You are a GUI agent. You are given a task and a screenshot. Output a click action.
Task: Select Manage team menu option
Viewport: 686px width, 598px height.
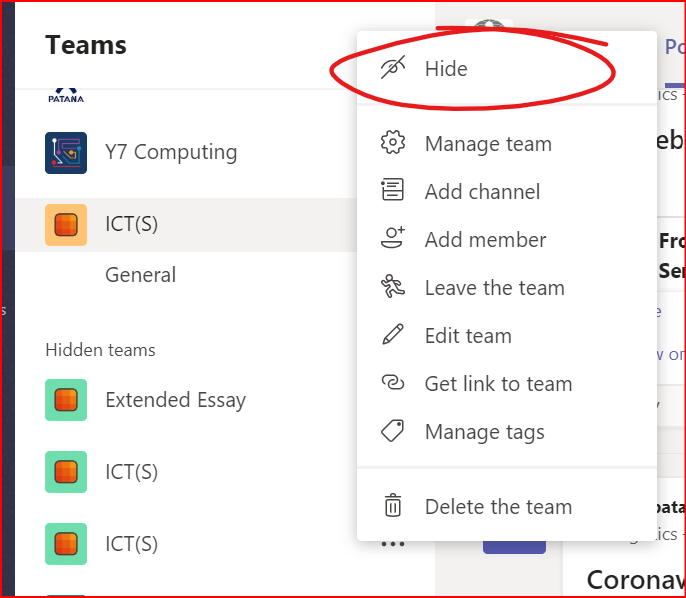coord(488,144)
